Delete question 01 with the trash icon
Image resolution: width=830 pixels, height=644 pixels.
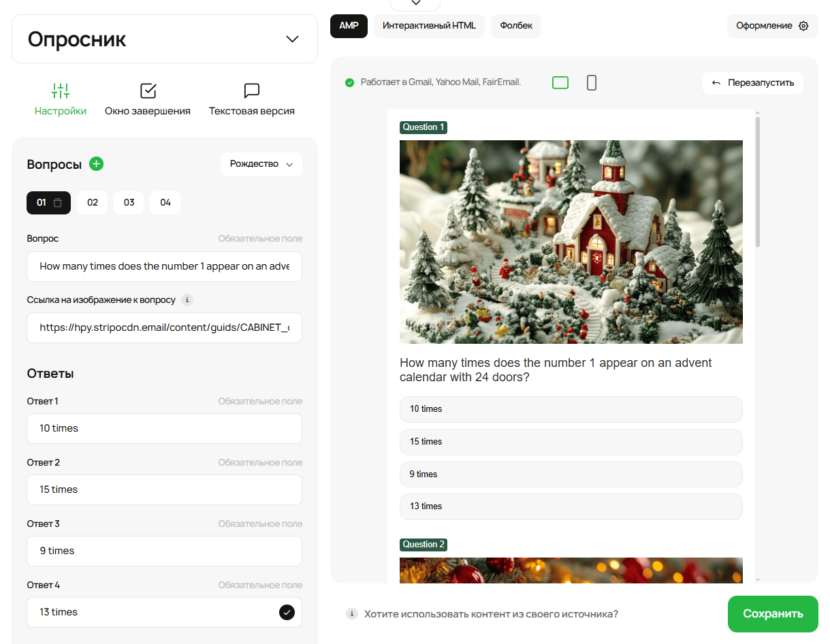pyautogui.click(x=58, y=203)
